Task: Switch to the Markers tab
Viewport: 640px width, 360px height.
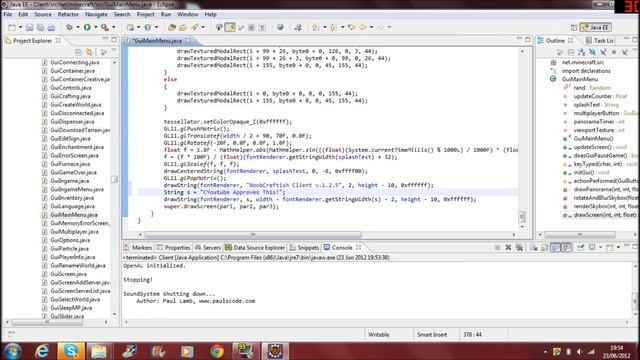Action: click(138, 248)
